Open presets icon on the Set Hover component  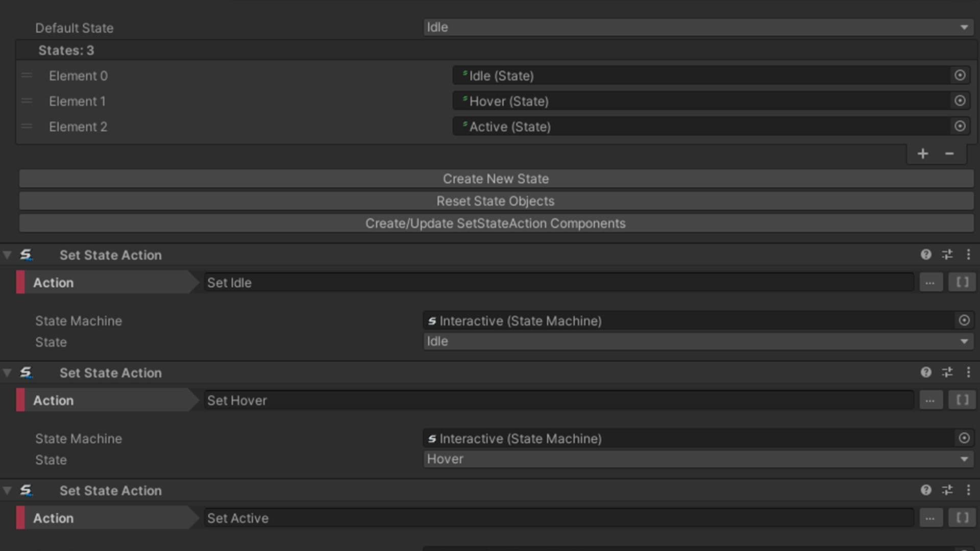click(947, 372)
